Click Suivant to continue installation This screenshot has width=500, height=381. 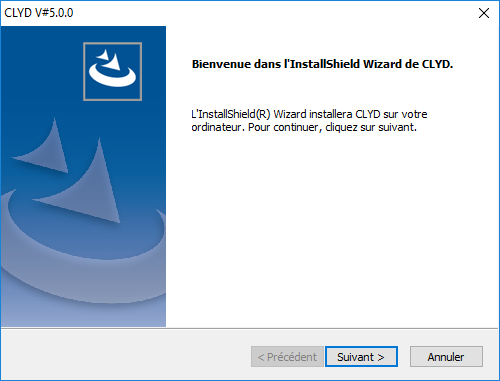pos(361,357)
